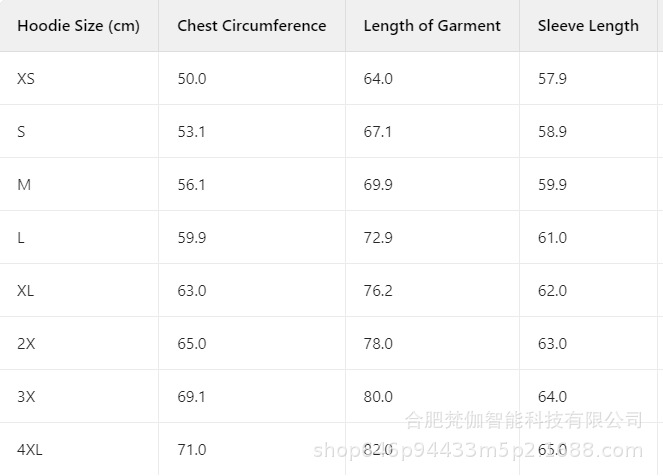This screenshot has width=663, height=476.
Task: Click the Hoodie Size (cm) column header
Action: (x=78, y=26)
